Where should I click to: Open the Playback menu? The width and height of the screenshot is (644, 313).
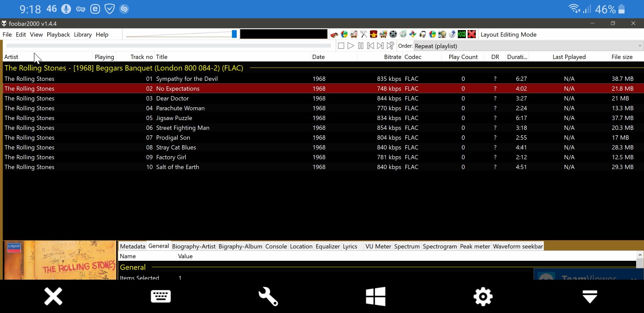pos(58,34)
